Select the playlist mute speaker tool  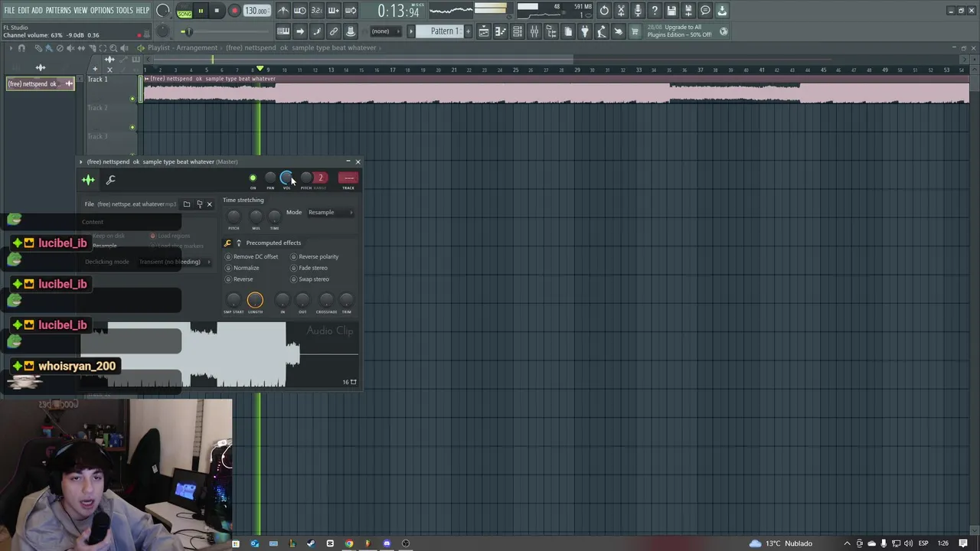(x=70, y=48)
